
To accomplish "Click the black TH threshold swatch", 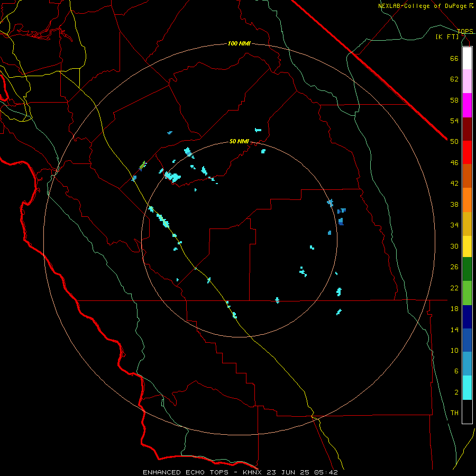I will 467,411.
